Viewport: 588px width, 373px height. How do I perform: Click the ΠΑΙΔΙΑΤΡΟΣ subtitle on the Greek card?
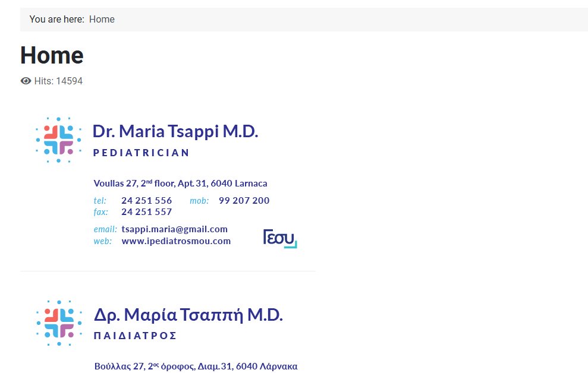tap(136, 336)
